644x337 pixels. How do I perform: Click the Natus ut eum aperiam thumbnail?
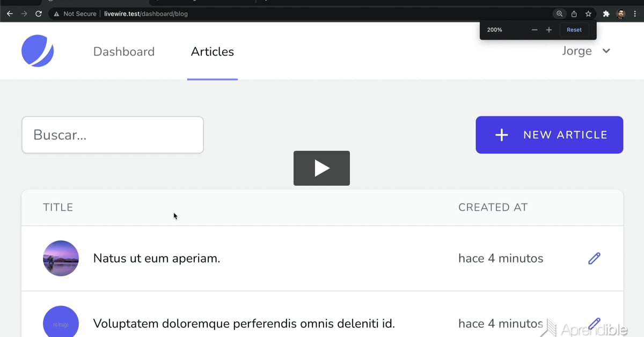click(61, 258)
